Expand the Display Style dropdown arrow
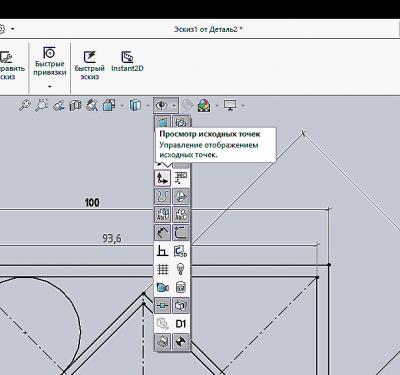 click(148, 106)
